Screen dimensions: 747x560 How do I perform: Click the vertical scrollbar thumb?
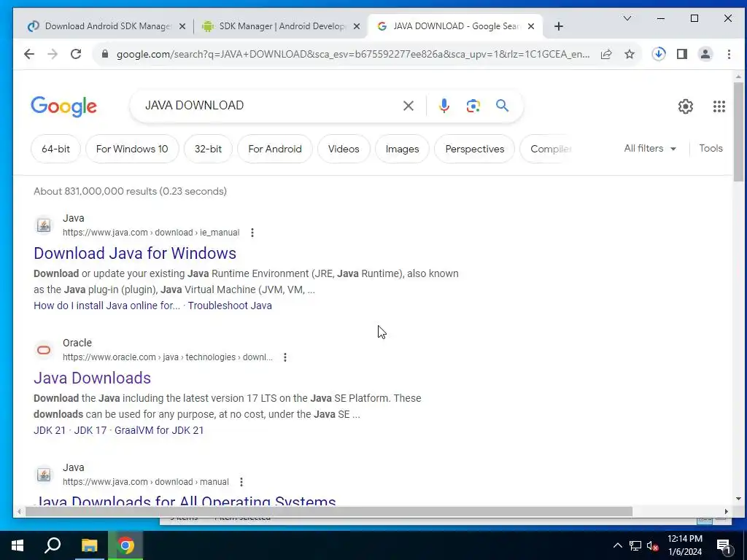[738, 132]
